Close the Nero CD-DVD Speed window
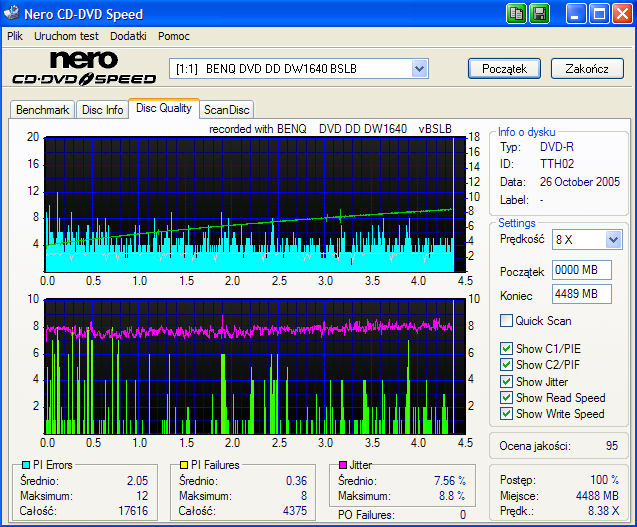This screenshot has width=637, height=527. pyautogui.click(x=622, y=14)
